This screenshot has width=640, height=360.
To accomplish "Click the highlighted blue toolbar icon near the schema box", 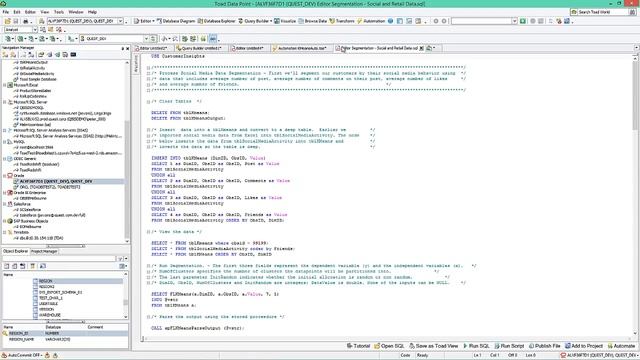I will [x=213, y=38].
